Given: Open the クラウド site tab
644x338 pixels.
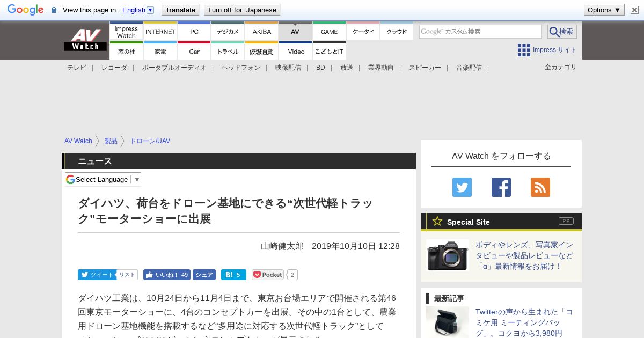Looking at the screenshot, I should click(397, 32).
